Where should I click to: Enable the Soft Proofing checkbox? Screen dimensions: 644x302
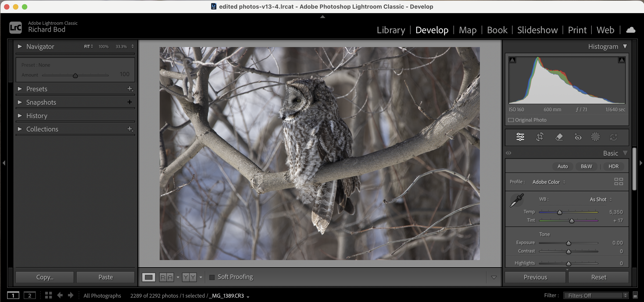(212, 277)
